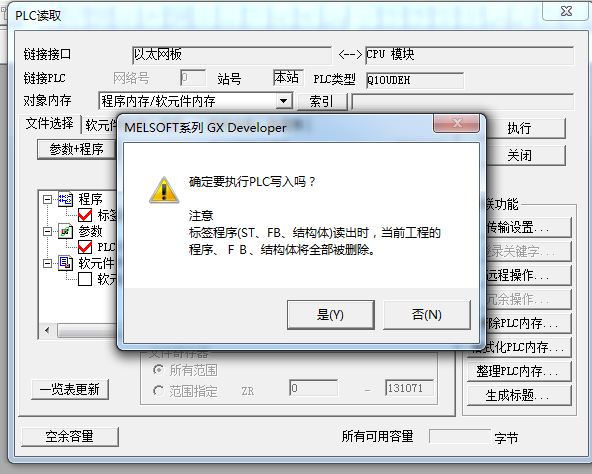Screen dimensions: 592x474
Task: Enable the empty checkbox under 软元件
Action: (x=85, y=279)
